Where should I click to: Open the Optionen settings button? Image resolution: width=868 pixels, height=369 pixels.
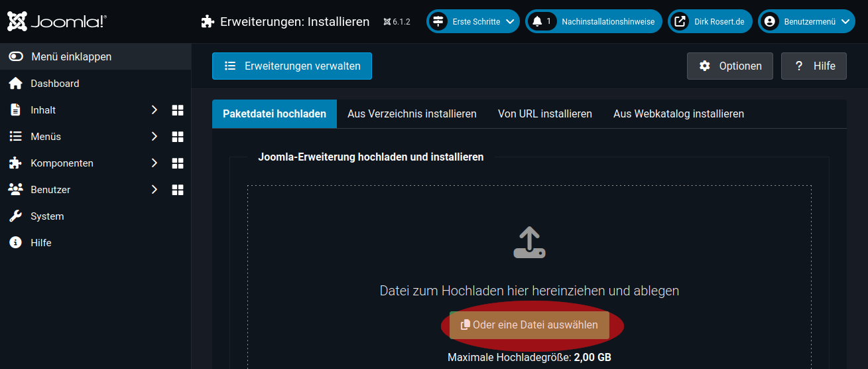730,66
